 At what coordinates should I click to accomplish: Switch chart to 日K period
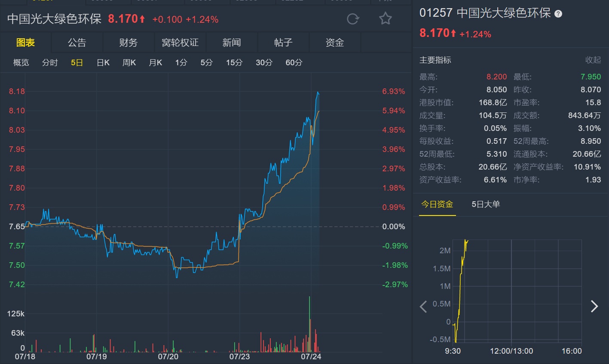click(x=103, y=63)
